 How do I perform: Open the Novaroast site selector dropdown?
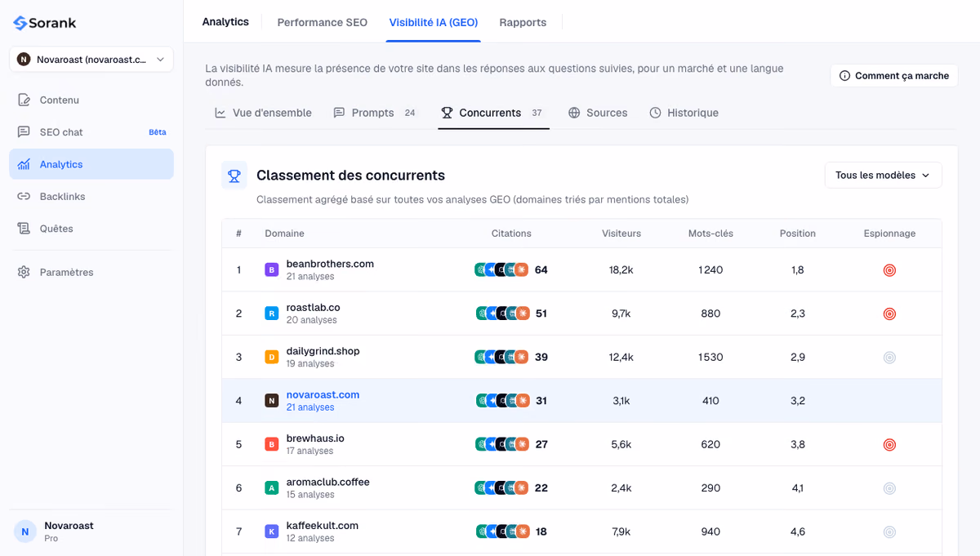tap(91, 60)
